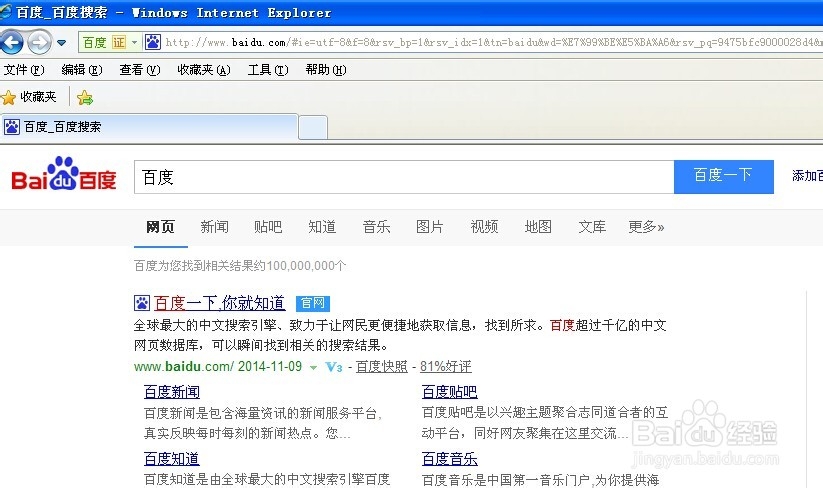Screen dimensions: 823x488
Task: Click the browser Back arrow button
Action: [x=12, y=43]
